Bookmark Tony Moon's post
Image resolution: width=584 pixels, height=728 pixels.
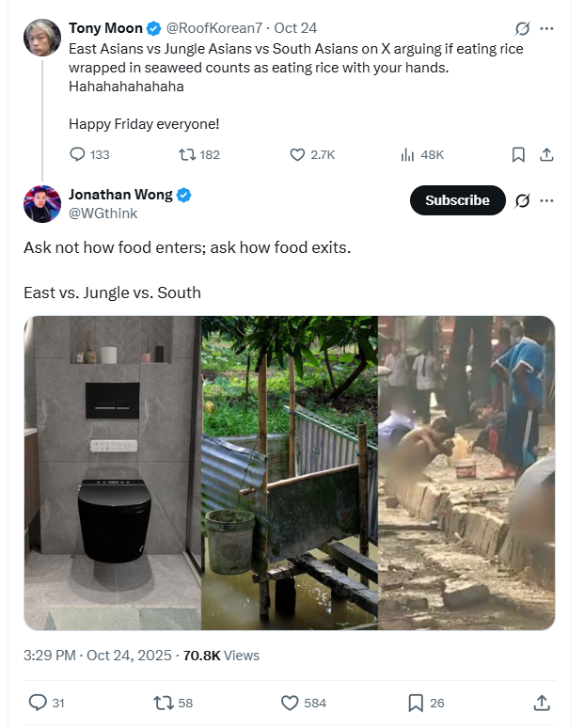[x=518, y=154]
